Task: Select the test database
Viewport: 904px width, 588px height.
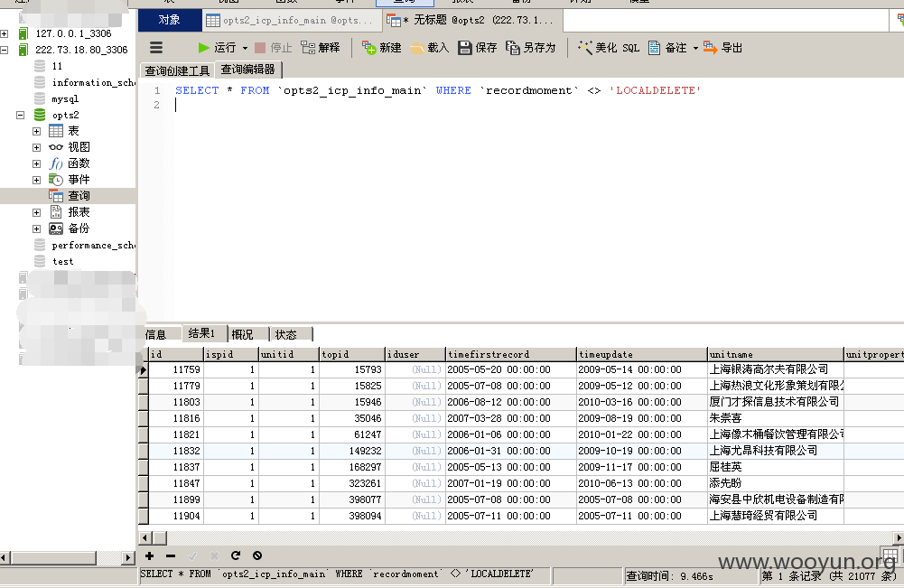Action: click(x=63, y=262)
